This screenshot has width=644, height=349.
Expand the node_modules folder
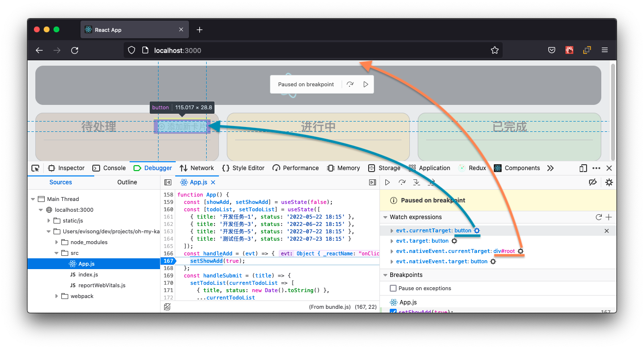coord(57,242)
